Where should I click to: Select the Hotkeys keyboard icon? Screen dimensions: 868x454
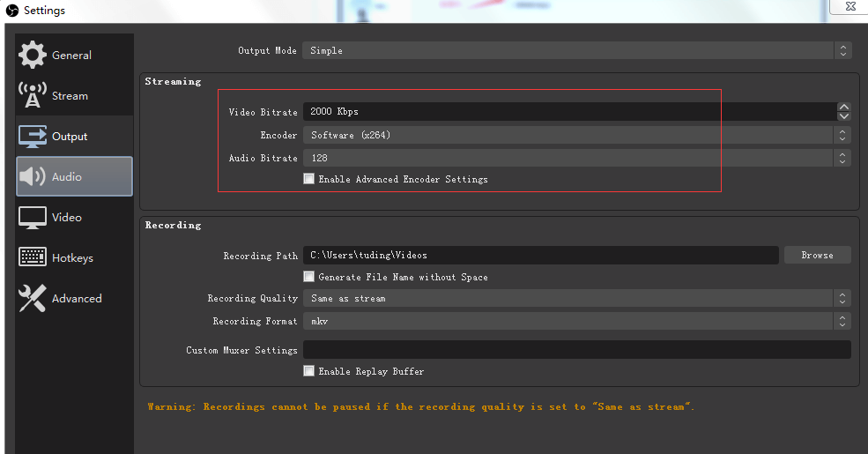coord(33,257)
